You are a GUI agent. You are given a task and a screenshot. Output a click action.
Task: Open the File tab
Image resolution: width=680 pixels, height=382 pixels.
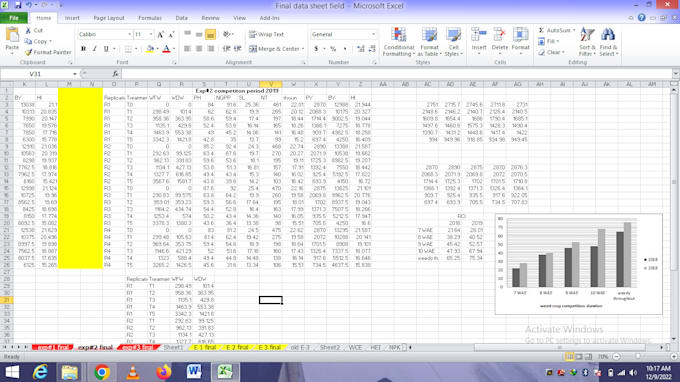click(14, 18)
